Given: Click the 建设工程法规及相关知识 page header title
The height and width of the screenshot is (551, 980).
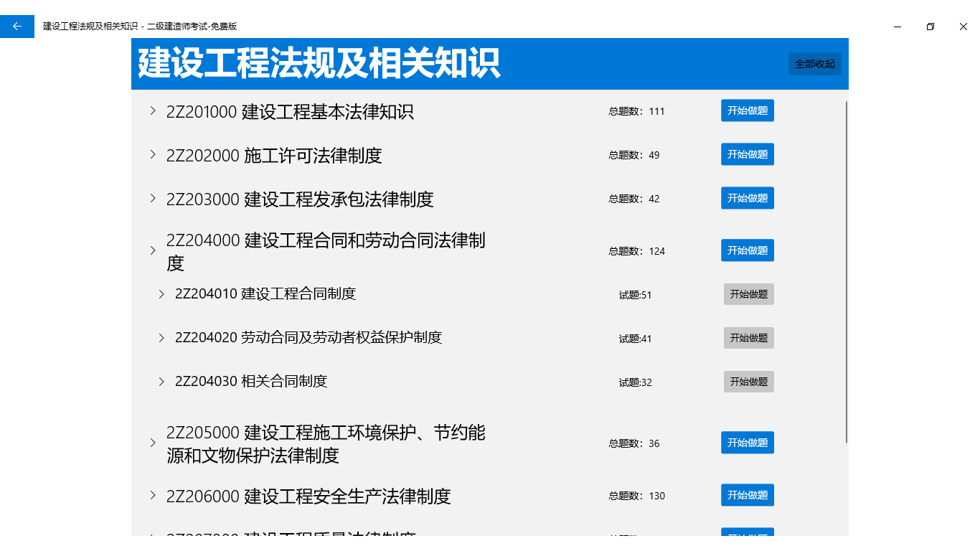Looking at the screenshot, I should coord(319,64).
